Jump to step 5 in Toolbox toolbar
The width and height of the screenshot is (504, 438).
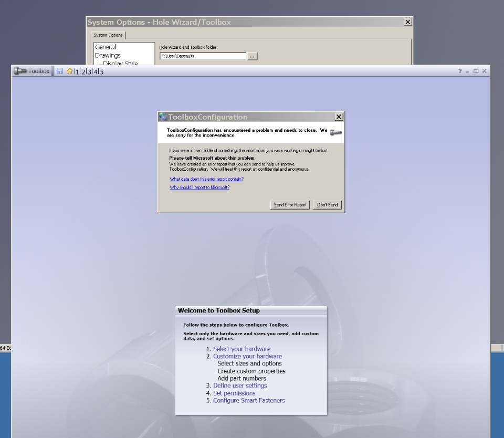click(x=101, y=72)
